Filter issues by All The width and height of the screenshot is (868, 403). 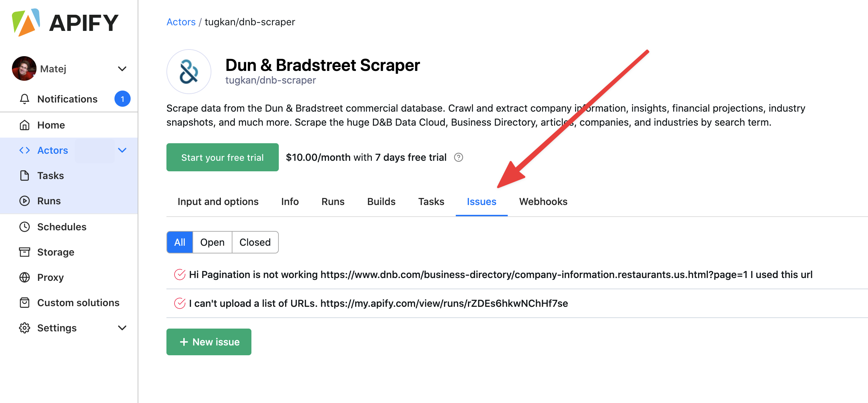(x=180, y=242)
